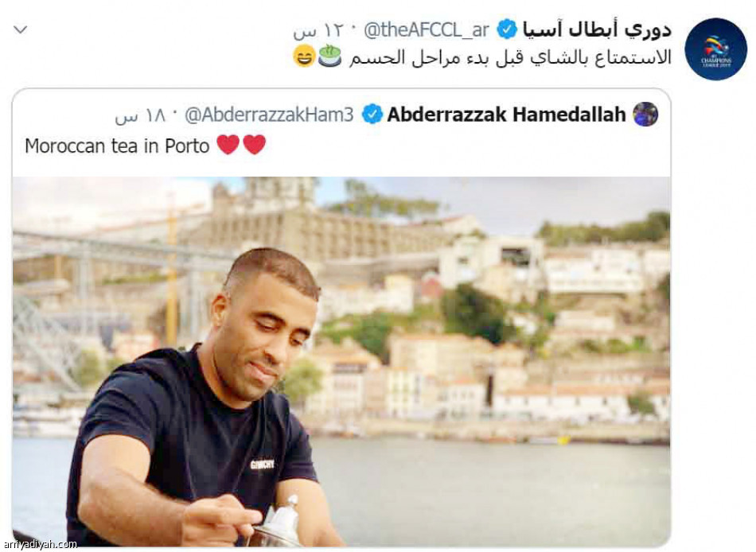
Task: Open the @AbderrazzakHam3 handle
Action: pos(269,115)
